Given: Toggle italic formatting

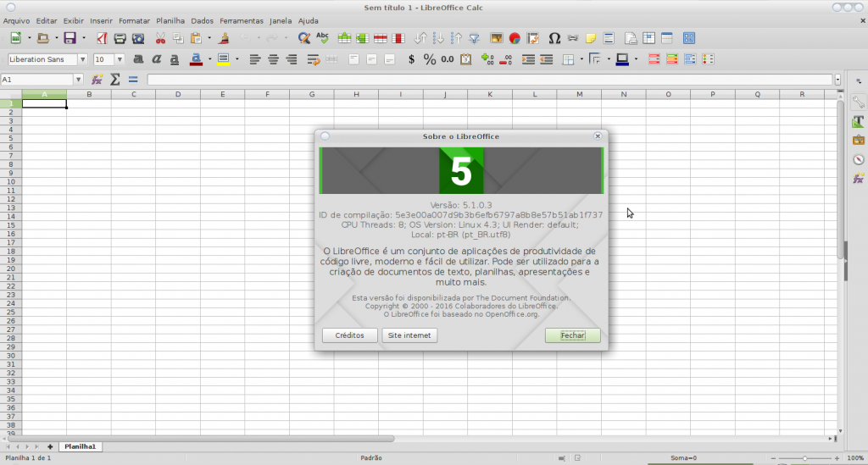Looking at the screenshot, I should point(156,59).
